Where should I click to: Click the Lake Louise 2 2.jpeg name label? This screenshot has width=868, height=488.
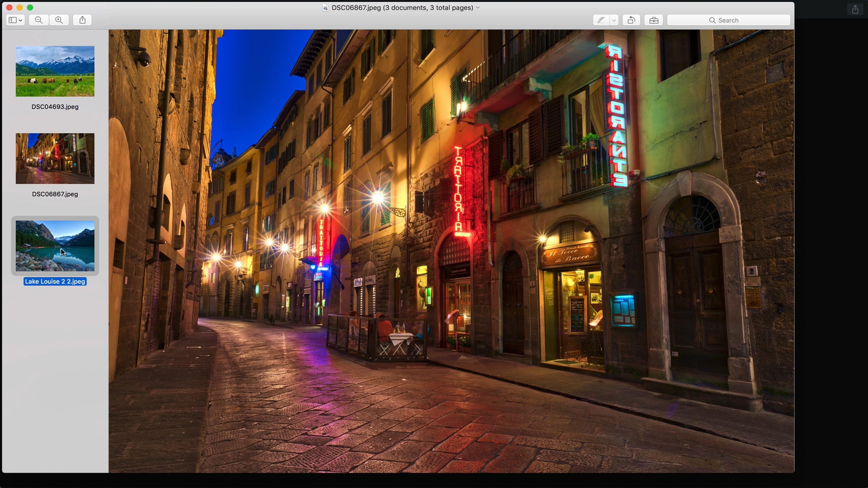(55, 282)
